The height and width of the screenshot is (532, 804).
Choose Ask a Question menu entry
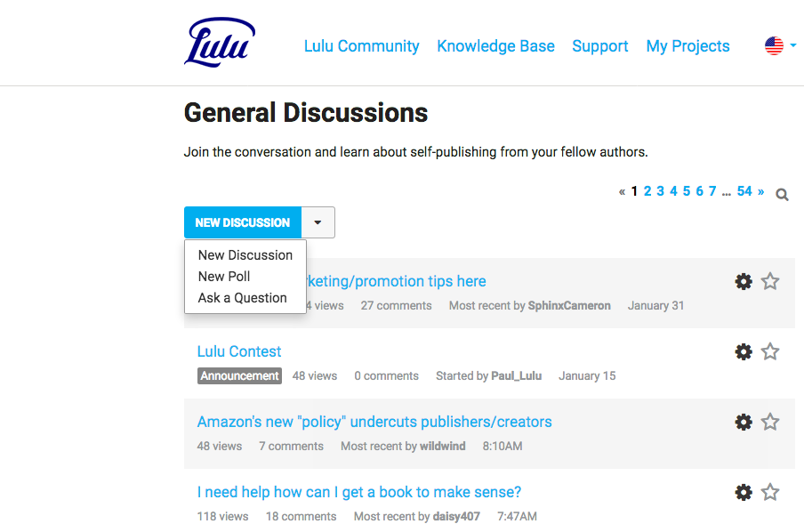(242, 298)
